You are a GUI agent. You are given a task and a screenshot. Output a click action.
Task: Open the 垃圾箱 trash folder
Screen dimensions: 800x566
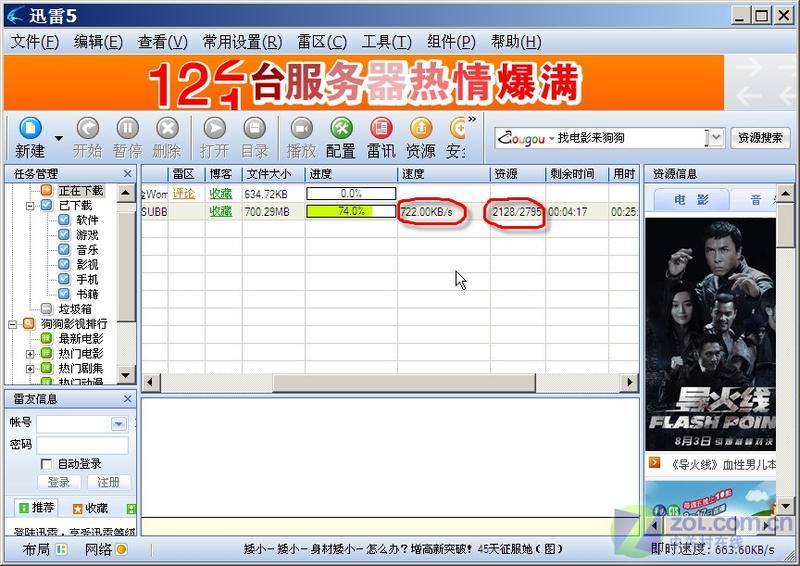click(x=75, y=309)
